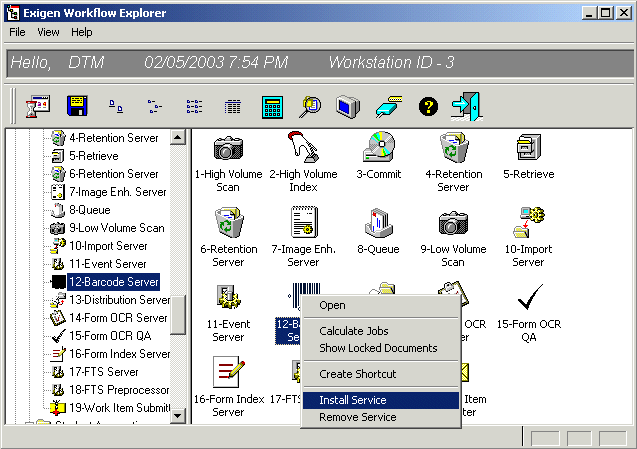The image size is (637, 449).
Task: Click Remove Service in context menu
Action: 381,417
